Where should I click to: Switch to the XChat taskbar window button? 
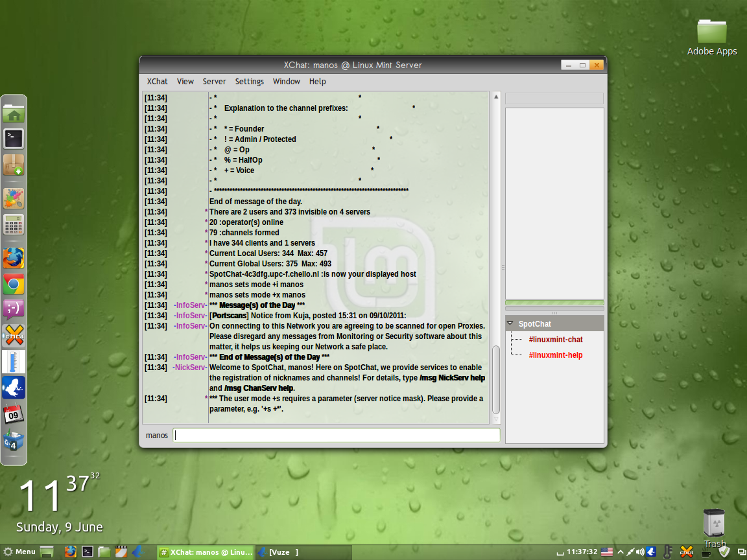206,552
